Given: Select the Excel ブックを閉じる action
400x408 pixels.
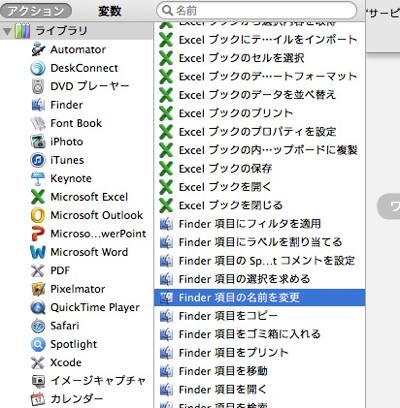Looking at the screenshot, I should [260, 205].
